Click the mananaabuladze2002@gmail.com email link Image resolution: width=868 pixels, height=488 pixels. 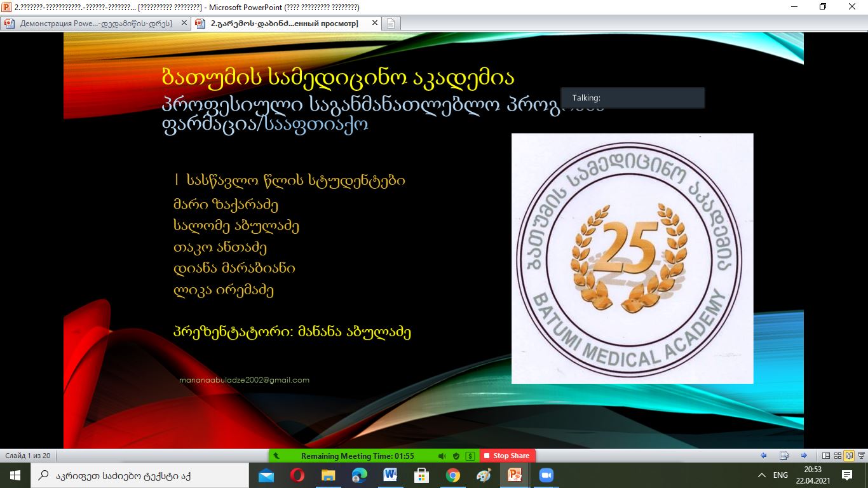coord(245,380)
